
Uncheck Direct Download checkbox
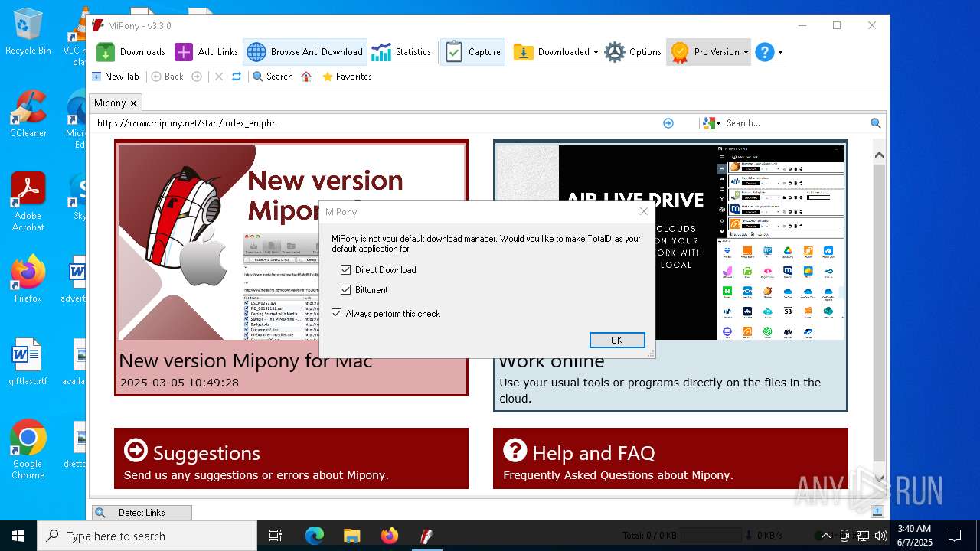click(346, 270)
